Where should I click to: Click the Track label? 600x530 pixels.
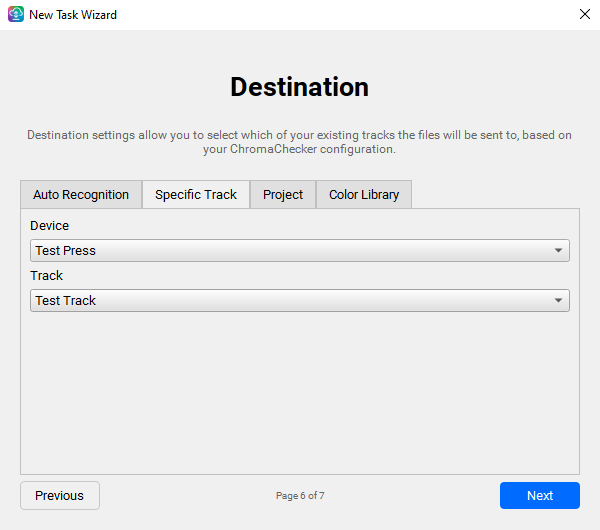click(x=46, y=276)
